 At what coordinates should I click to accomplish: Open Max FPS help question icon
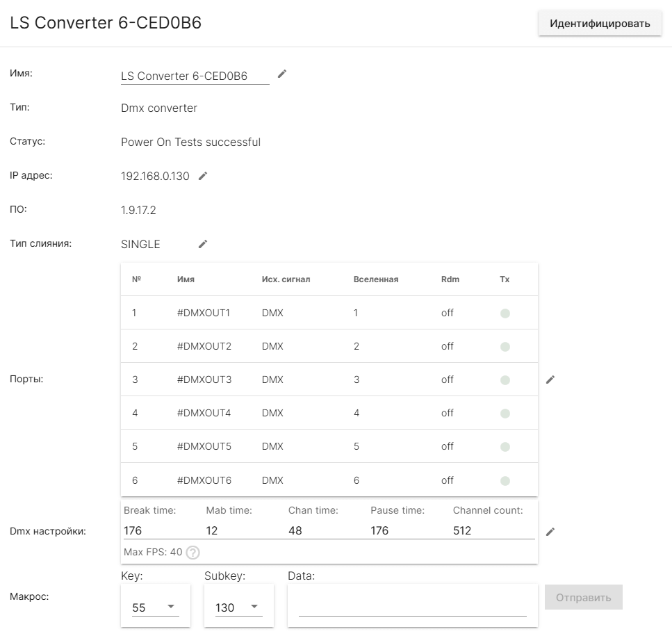[193, 553]
